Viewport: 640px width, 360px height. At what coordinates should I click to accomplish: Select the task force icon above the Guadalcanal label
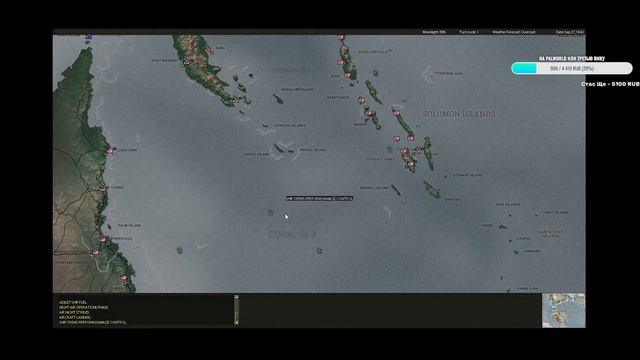389,149
